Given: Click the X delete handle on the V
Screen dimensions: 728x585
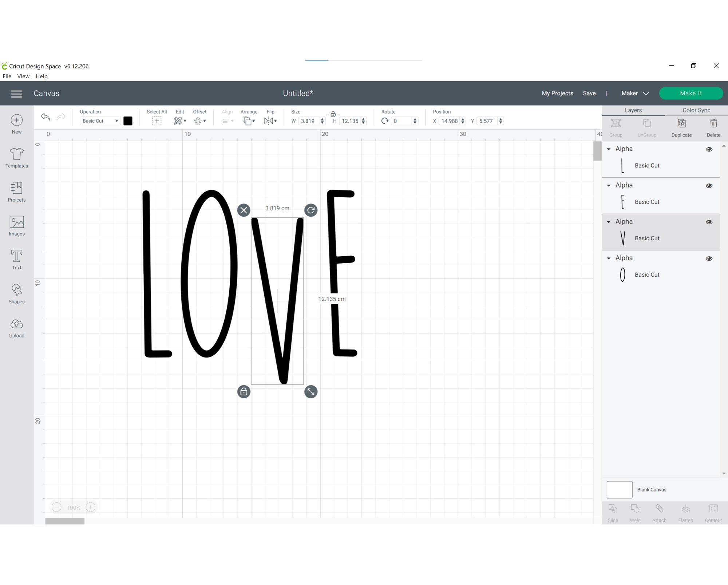Looking at the screenshot, I should 244,210.
